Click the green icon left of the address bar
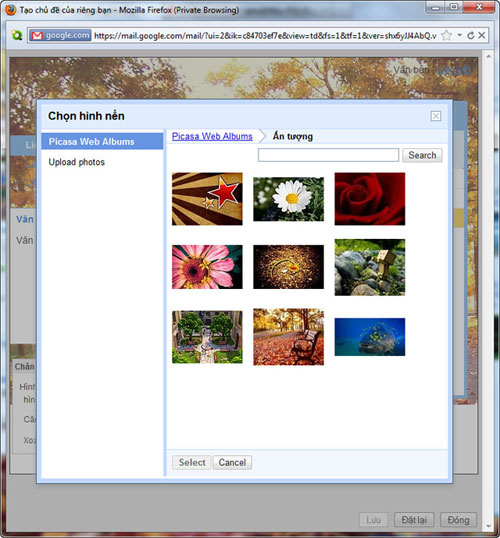This screenshot has height=538, width=500. [x=17, y=35]
